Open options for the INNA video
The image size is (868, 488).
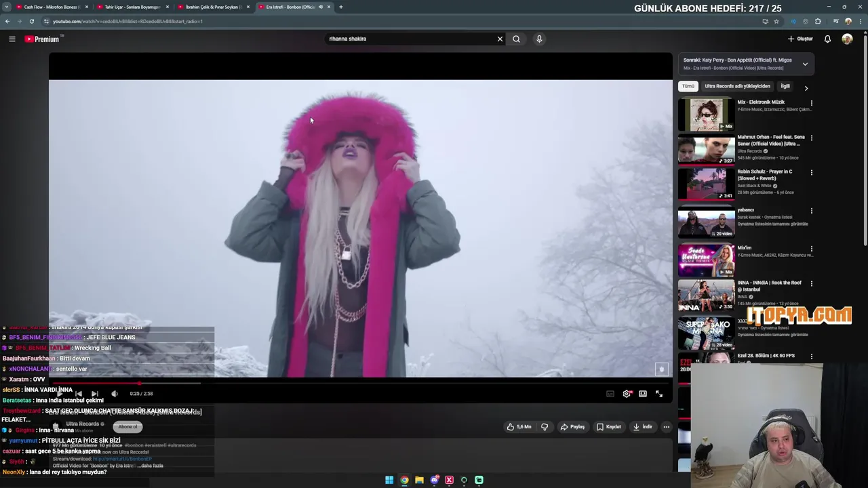click(x=812, y=283)
